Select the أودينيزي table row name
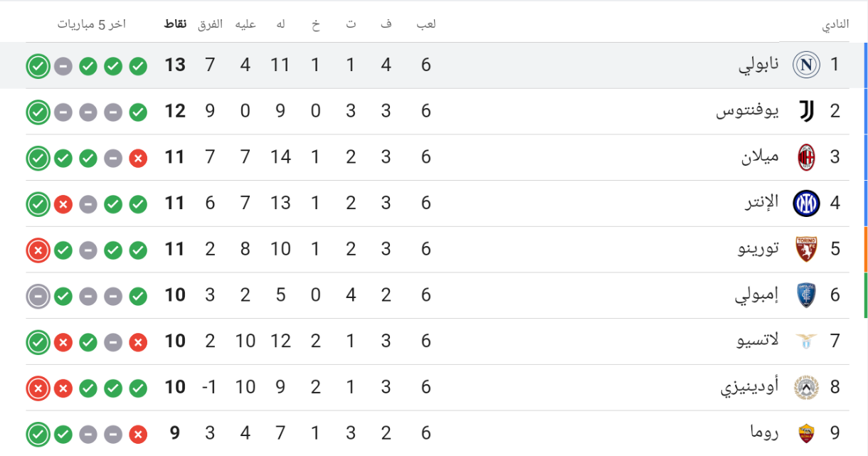The width and height of the screenshot is (868, 456). (x=750, y=388)
